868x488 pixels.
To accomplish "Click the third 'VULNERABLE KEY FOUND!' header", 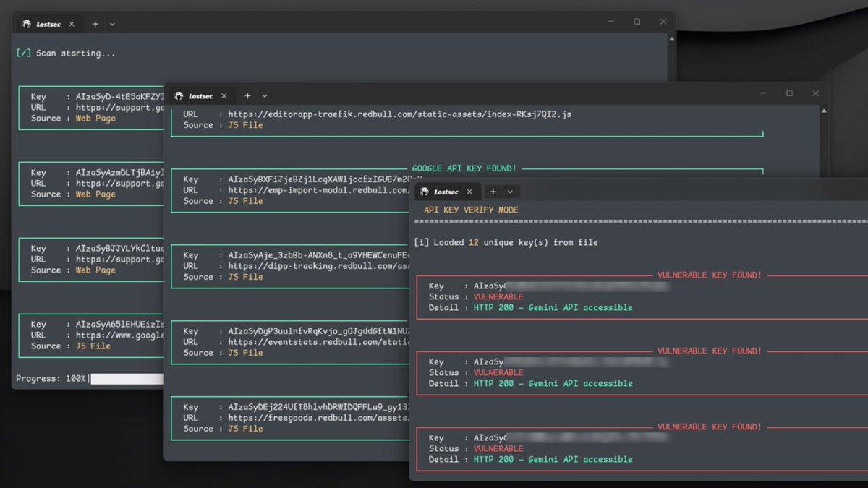I will (710, 427).
